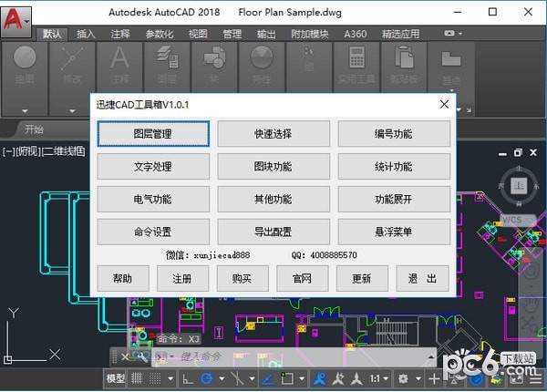The image size is (547, 392).
Task: Expand the WCS coordinate system dropdown
Action: pyautogui.click(x=517, y=219)
